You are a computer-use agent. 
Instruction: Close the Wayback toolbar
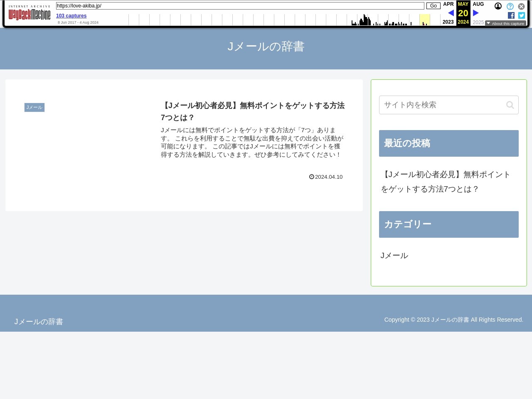coord(521,6)
